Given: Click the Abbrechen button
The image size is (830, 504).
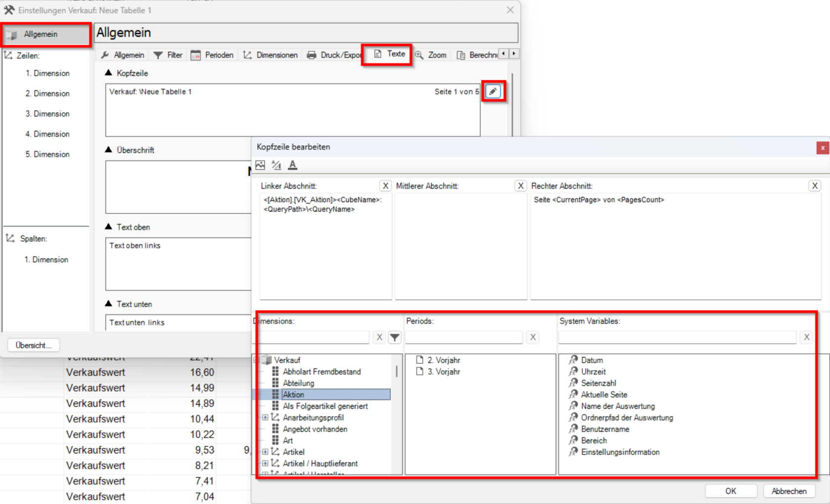Looking at the screenshot, I should [x=789, y=491].
